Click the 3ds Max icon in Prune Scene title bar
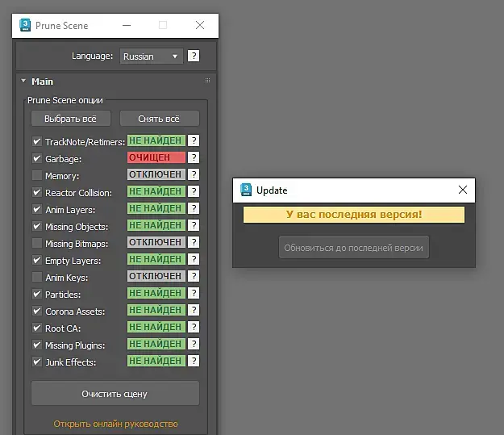 pyautogui.click(x=25, y=25)
